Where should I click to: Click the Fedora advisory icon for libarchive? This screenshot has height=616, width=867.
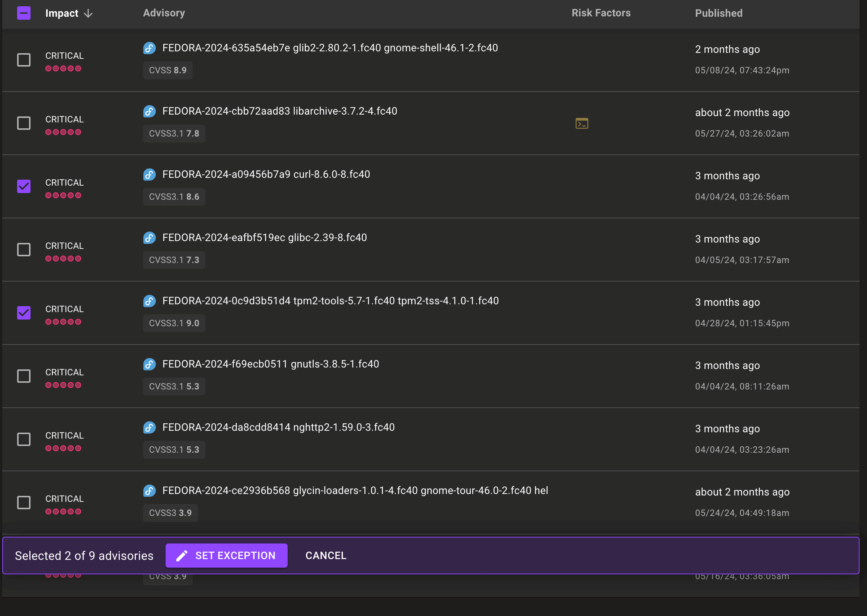149,111
